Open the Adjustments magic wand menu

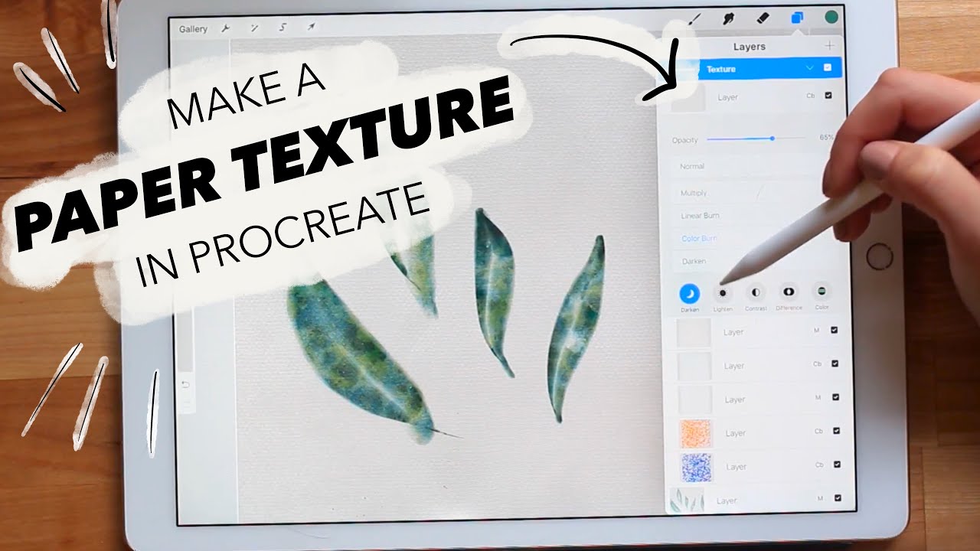tap(254, 28)
